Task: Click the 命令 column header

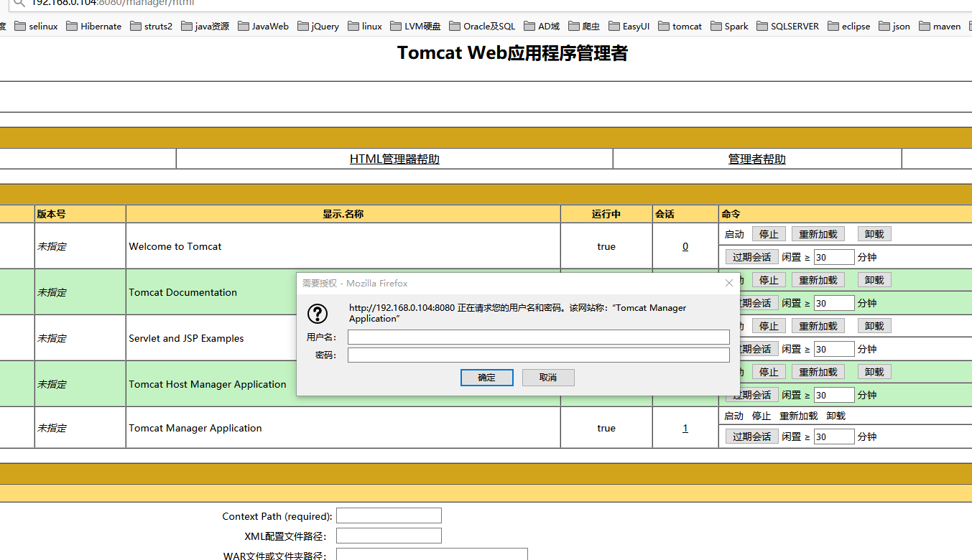Action: tap(846, 214)
